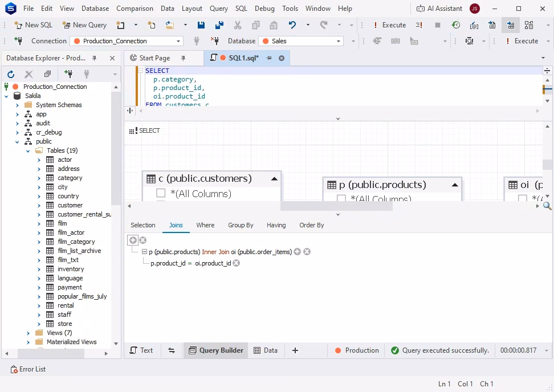Switch to Data view
Screen dimensions: 554x392
(266, 350)
